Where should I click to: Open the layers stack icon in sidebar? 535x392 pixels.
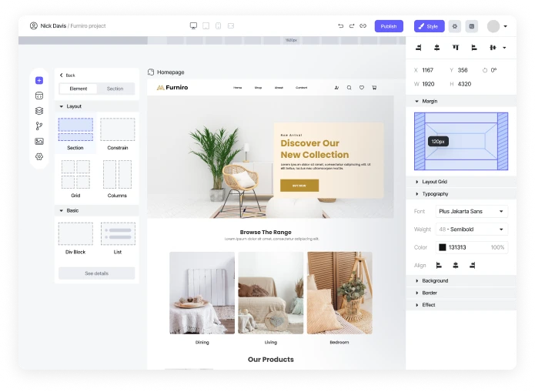coord(39,111)
